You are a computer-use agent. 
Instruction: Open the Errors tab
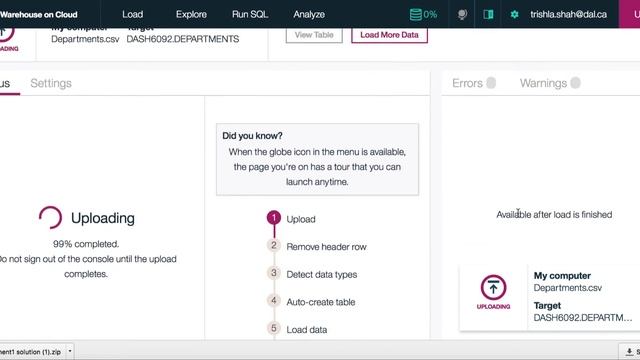[467, 83]
